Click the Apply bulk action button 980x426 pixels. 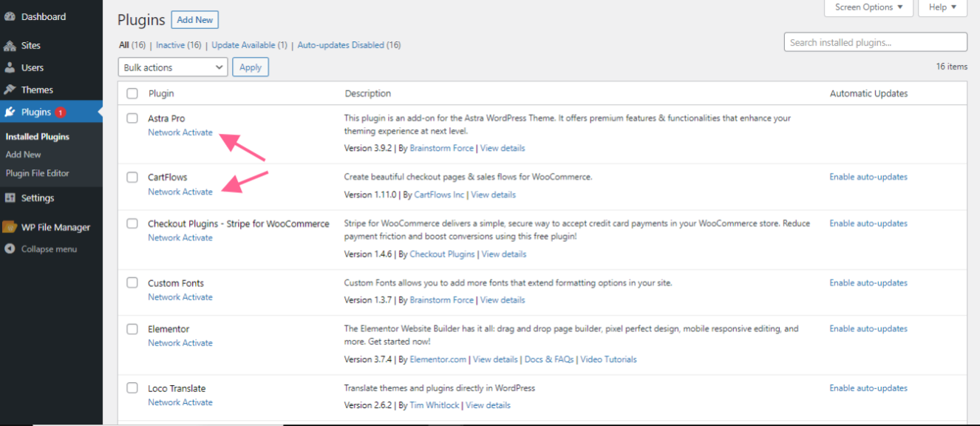(251, 67)
